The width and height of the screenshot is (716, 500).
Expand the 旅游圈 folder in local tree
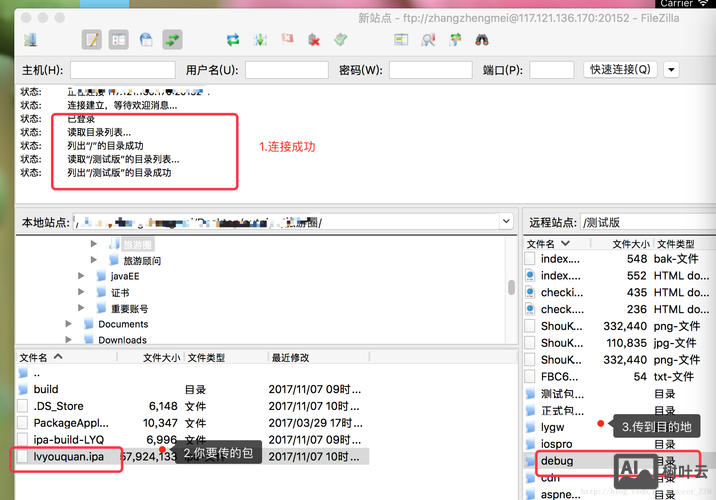[x=94, y=244]
